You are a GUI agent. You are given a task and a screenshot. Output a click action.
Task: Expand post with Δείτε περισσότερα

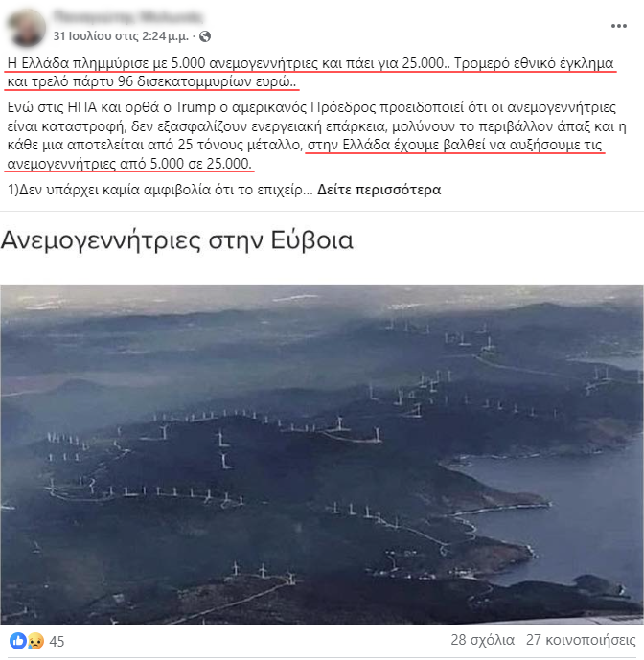pos(379,190)
